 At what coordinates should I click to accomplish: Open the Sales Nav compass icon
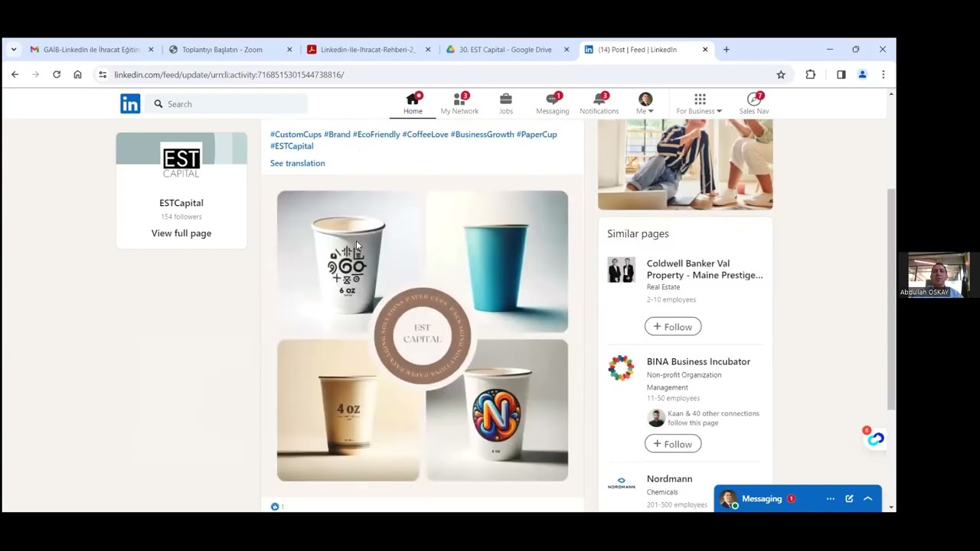pos(754,99)
